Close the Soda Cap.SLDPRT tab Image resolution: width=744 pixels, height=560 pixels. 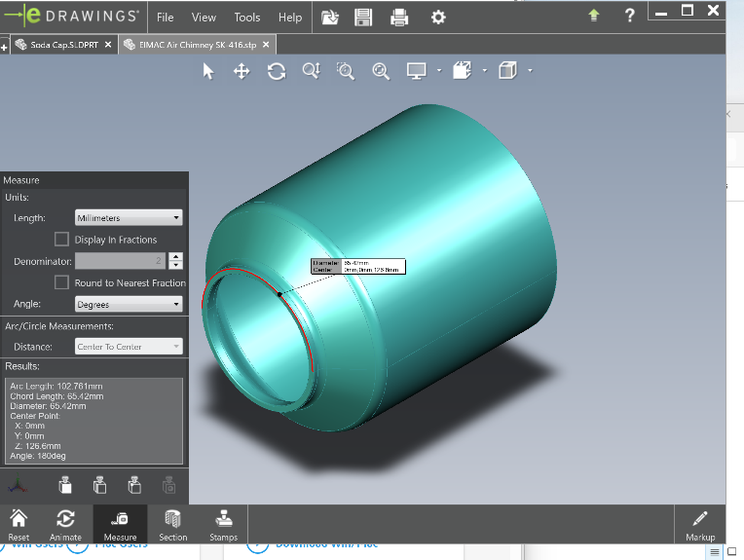(x=108, y=45)
